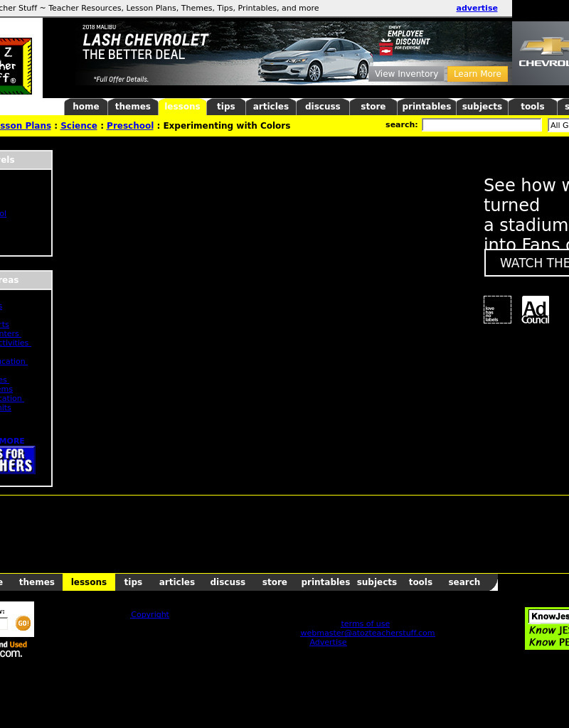
Task: Click the Chevrolet bowtie logo
Action: [543, 48]
